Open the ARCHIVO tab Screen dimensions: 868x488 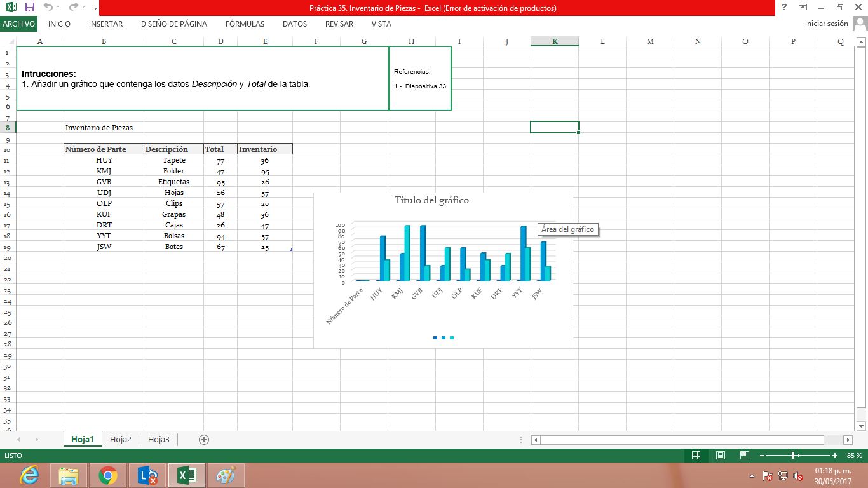click(x=18, y=24)
